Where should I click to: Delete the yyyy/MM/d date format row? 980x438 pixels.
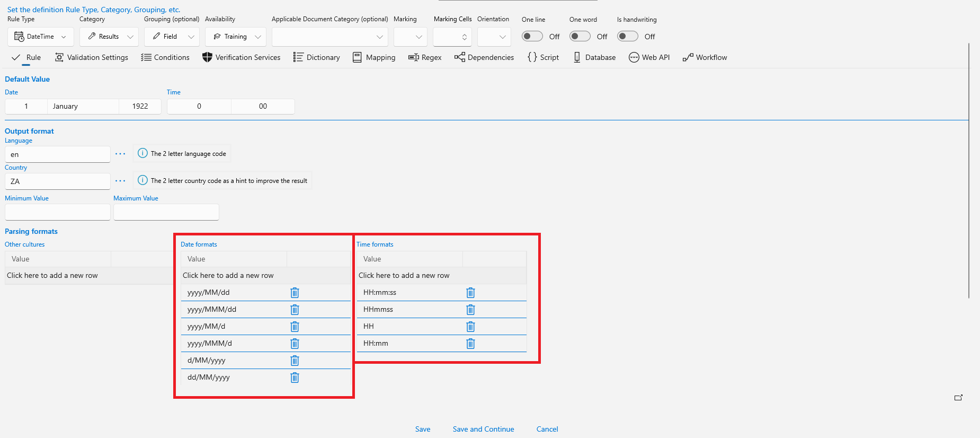pyautogui.click(x=295, y=327)
